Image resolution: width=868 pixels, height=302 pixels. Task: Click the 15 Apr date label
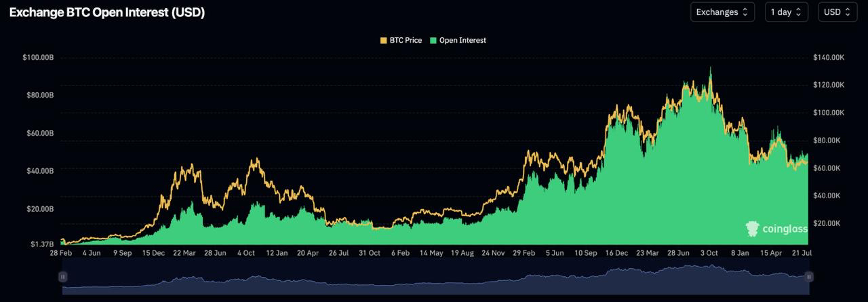[x=771, y=252]
